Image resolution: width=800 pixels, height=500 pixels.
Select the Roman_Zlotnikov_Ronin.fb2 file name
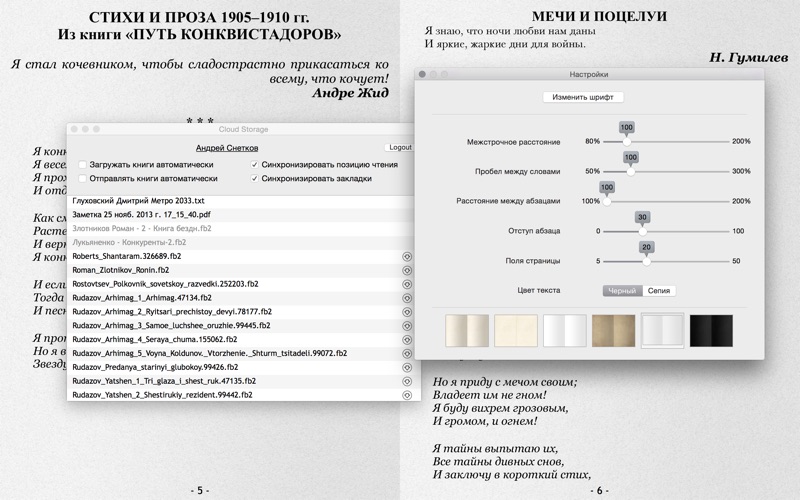120,270
